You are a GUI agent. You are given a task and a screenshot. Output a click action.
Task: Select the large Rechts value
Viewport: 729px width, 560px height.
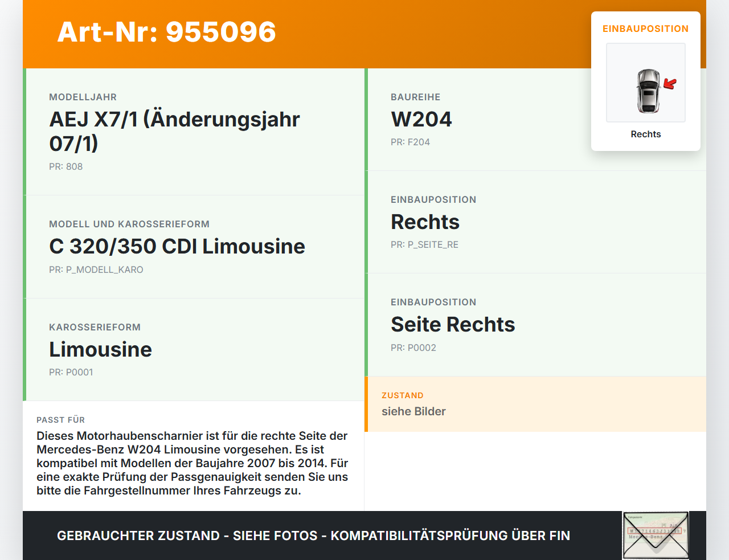click(425, 222)
